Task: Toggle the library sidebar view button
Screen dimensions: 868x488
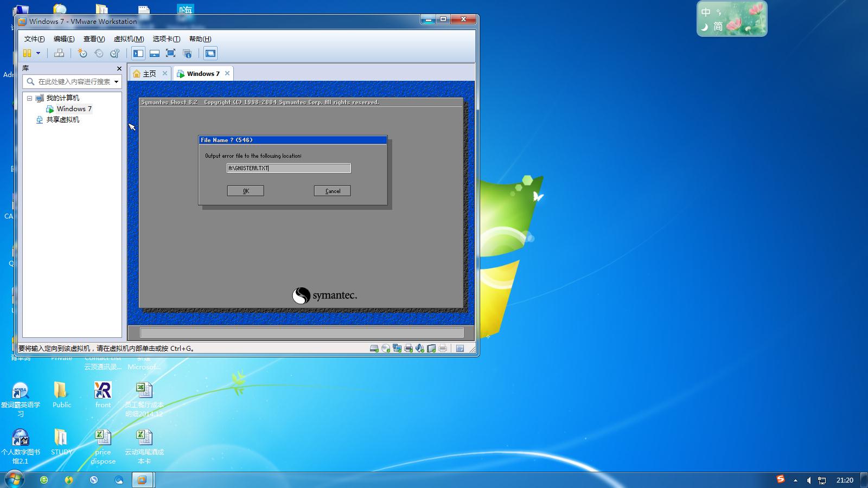Action: tap(138, 53)
